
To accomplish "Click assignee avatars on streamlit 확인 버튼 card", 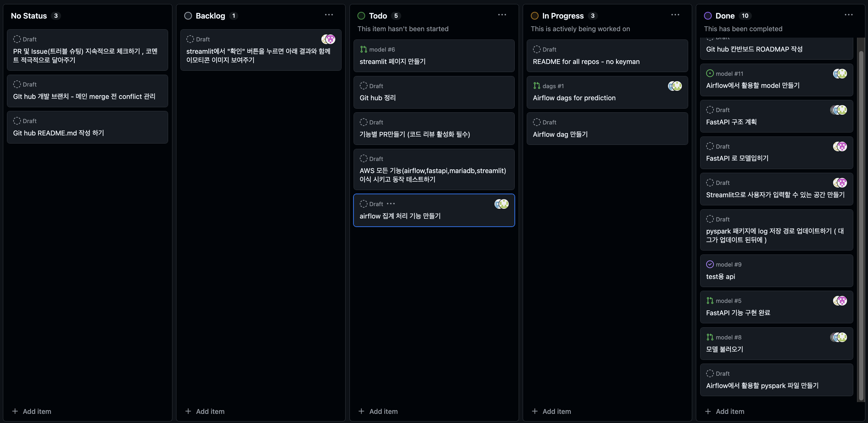I will point(328,40).
